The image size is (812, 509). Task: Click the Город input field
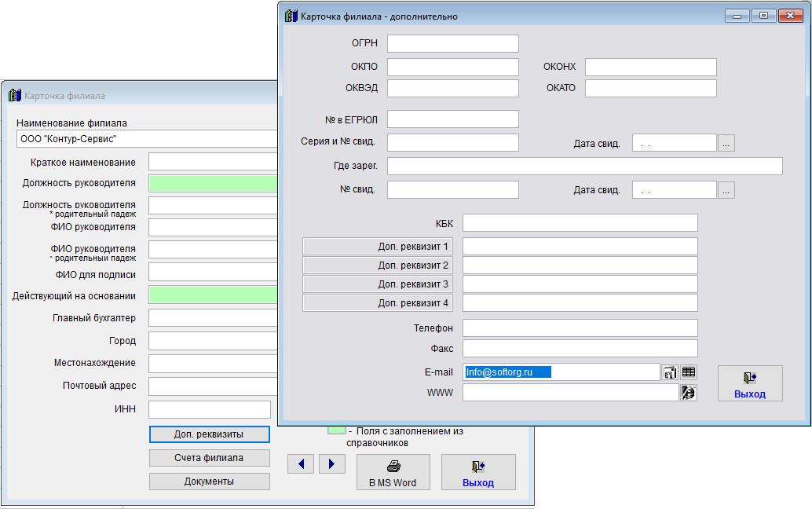pos(214,341)
